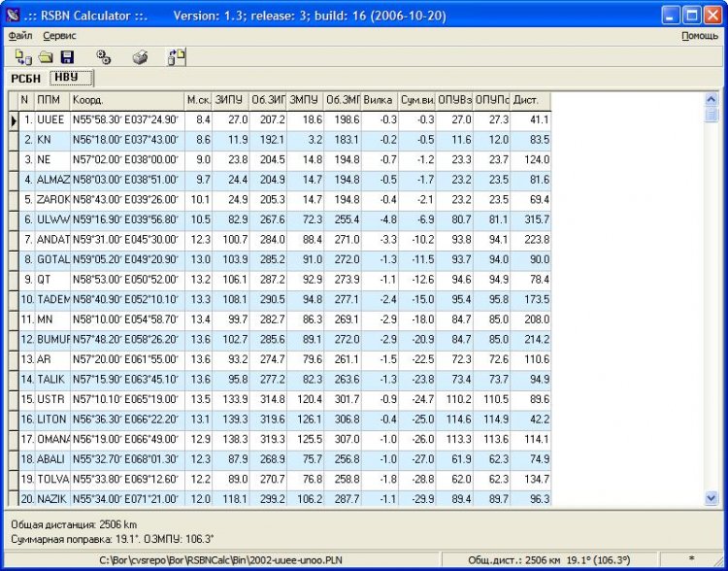Click the Сум.ви. column header
This screenshot has width=728, height=571.
coord(417,100)
